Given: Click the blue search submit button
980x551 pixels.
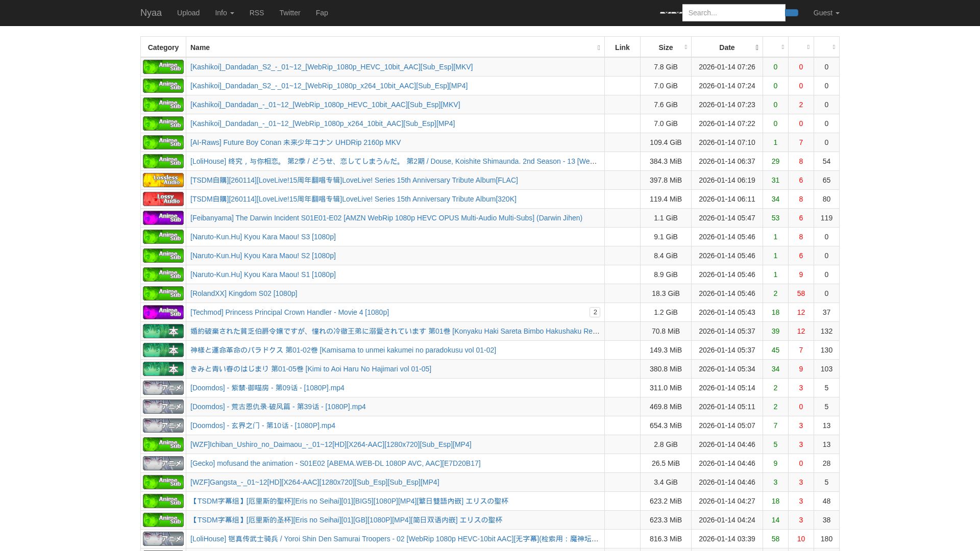Looking at the screenshot, I should [791, 13].
